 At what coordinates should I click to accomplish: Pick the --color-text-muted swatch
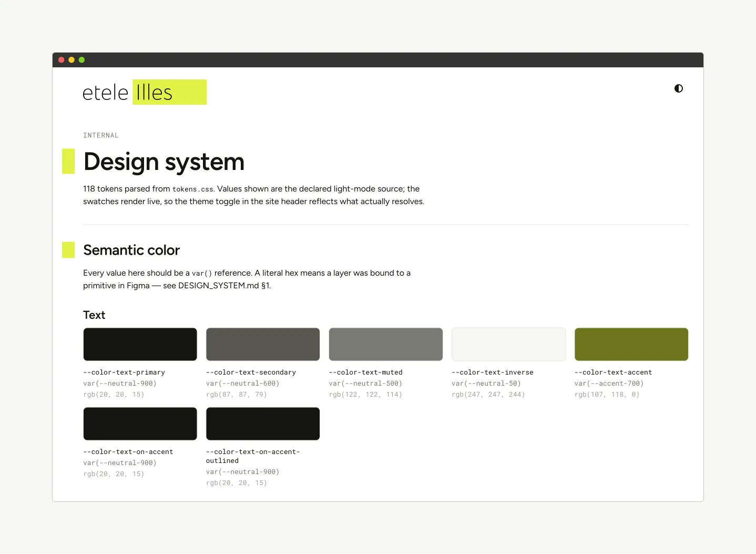point(386,345)
